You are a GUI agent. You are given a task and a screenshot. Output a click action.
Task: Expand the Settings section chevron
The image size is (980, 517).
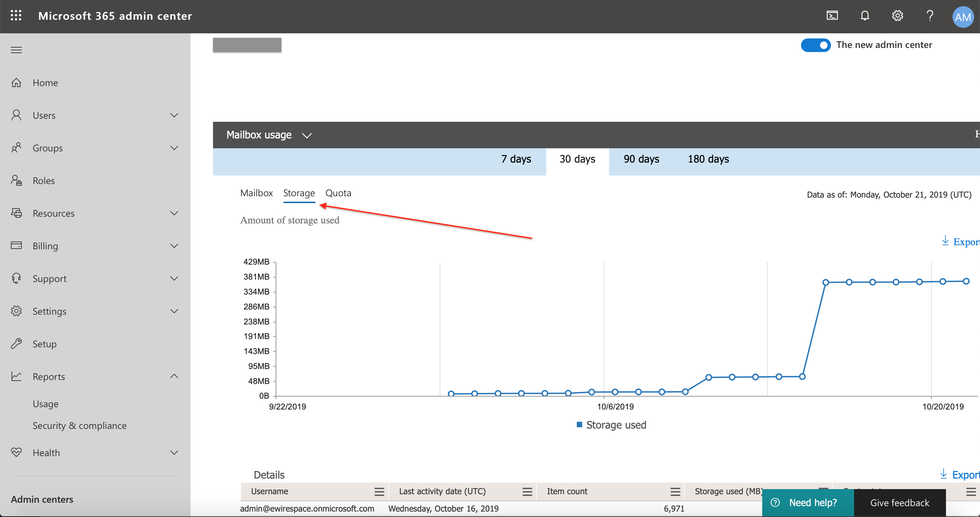174,311
